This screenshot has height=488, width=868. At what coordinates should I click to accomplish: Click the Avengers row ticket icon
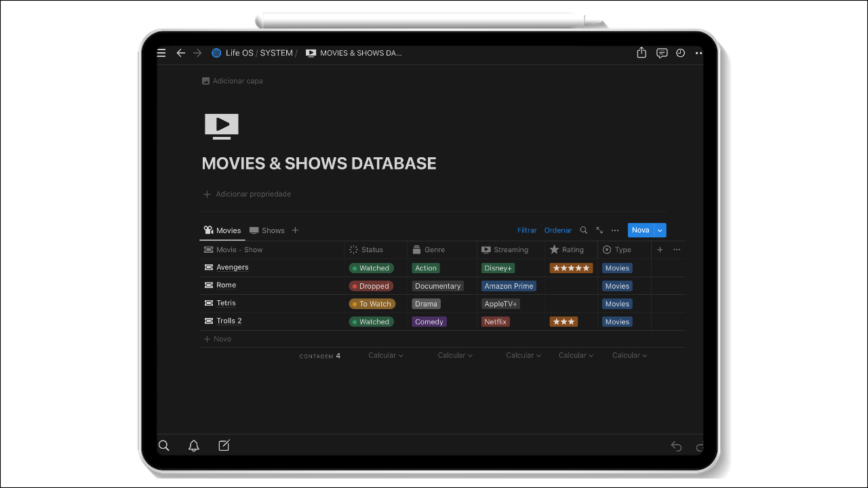[209, 267]
